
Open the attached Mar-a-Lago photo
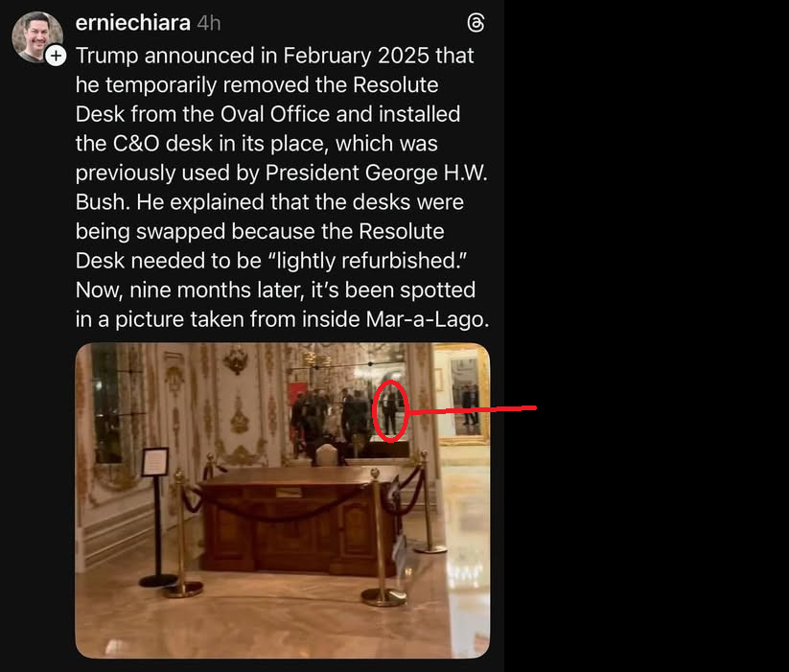tap(282, 500)
